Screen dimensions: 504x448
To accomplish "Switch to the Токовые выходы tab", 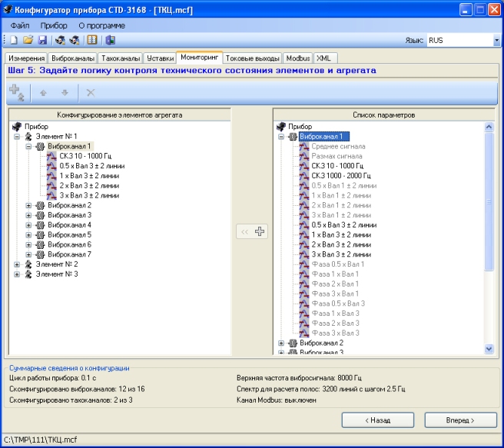I will pyautogui.click(x=253, y=58).
